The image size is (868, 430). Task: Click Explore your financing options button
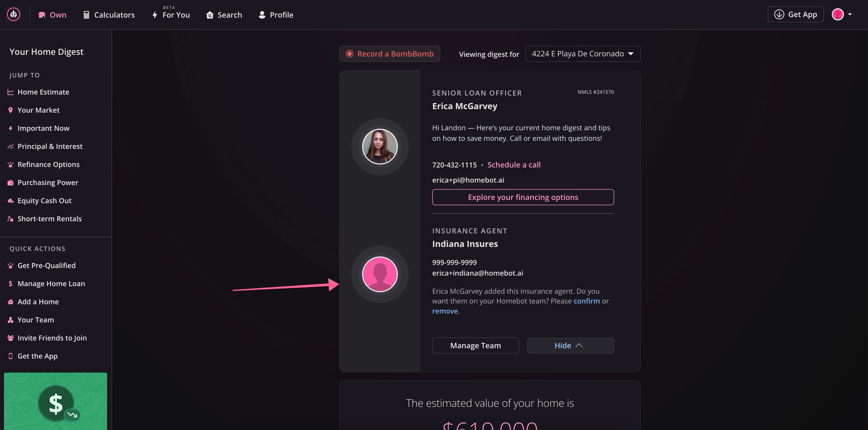pyautogui.click(x=523, y=197)
